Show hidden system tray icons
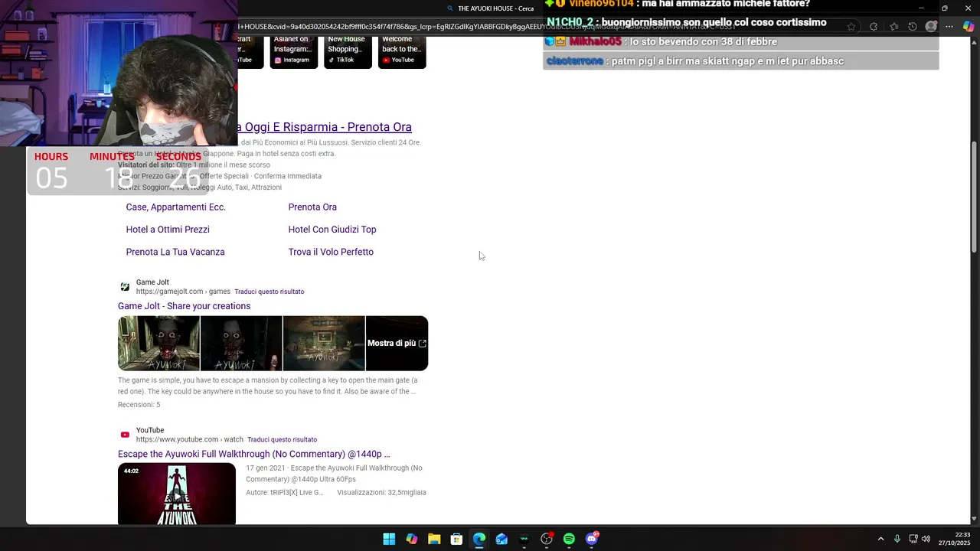980x551 pixels. pos(880,539)
